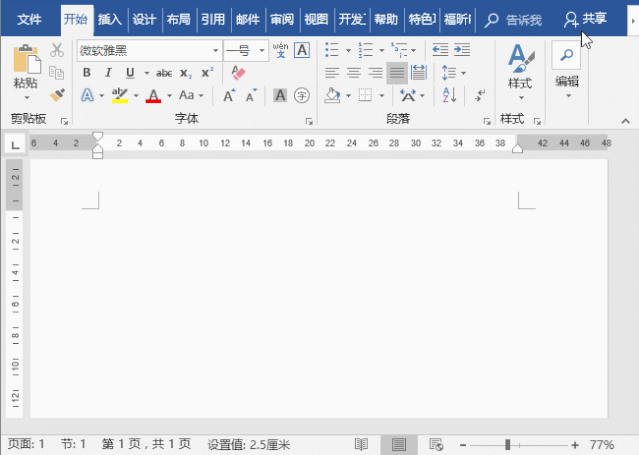Screen dimensions: 639x455
Task: Click the Copy icon
Action: click(x=57, y=73)
